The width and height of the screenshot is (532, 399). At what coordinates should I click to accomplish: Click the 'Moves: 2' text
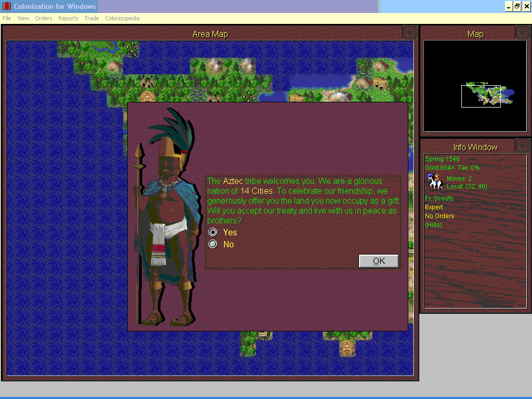pyautogui.click(x=459, y=179)
